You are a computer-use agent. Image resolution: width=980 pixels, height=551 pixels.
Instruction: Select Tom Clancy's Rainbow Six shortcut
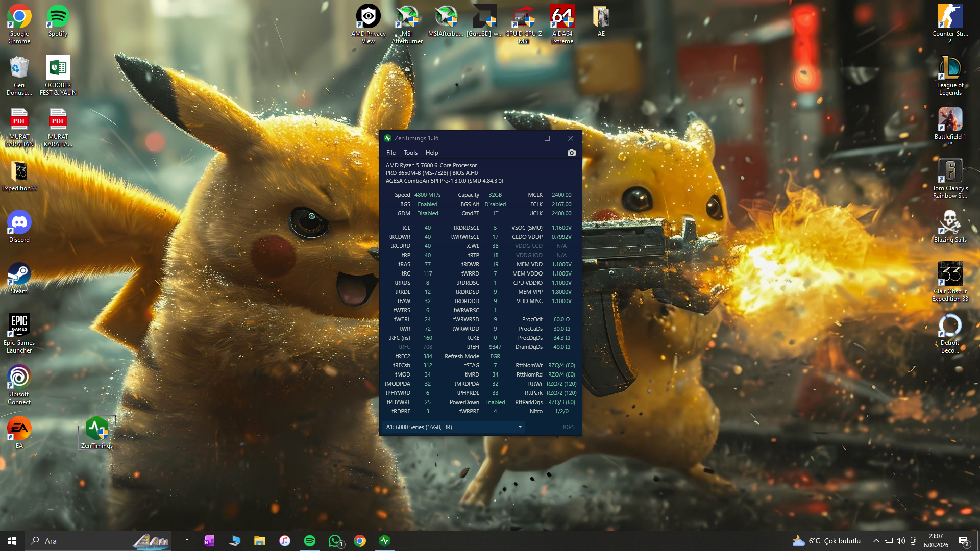click(x=950, y=179)
